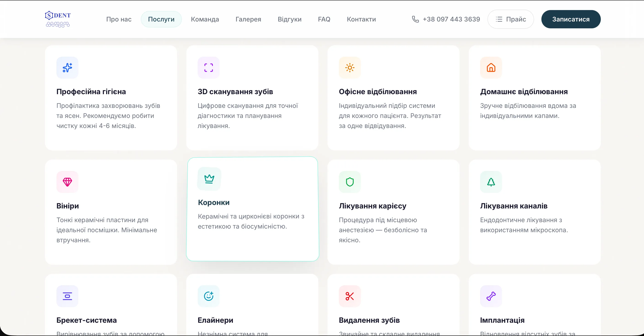Click the Лікування каналів heading
This screenshot has height=336, width=644.
click(514, 206)
